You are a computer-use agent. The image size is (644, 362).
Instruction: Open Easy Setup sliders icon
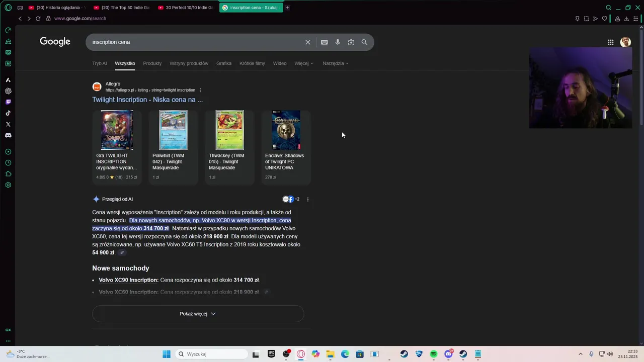pyautogui.click(x=636, y=19)
